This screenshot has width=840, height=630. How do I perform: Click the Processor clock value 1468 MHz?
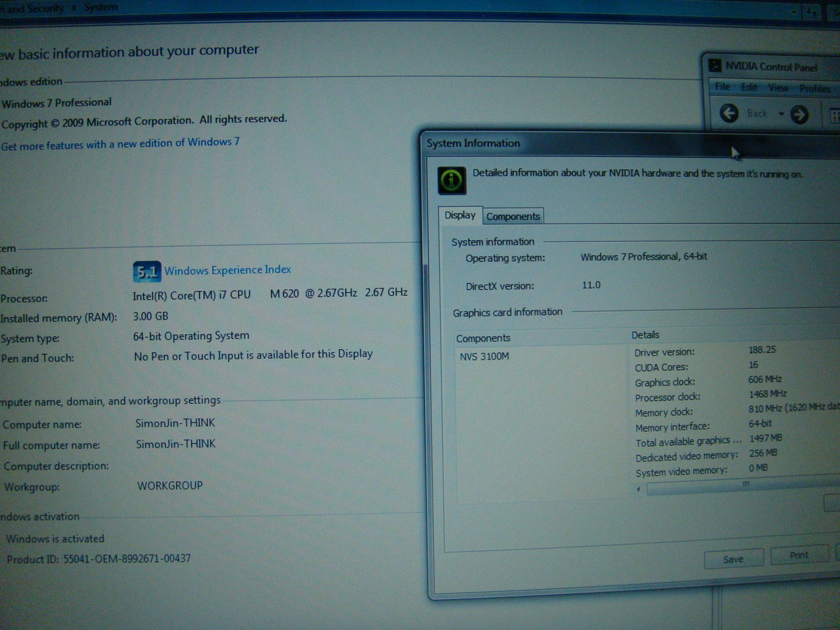(x=768, y=394)
